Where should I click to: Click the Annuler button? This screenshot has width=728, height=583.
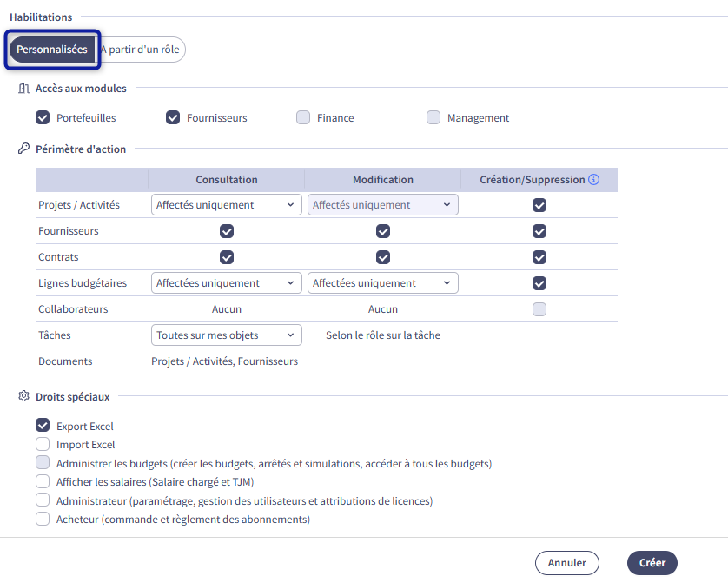tap(567, 562)
